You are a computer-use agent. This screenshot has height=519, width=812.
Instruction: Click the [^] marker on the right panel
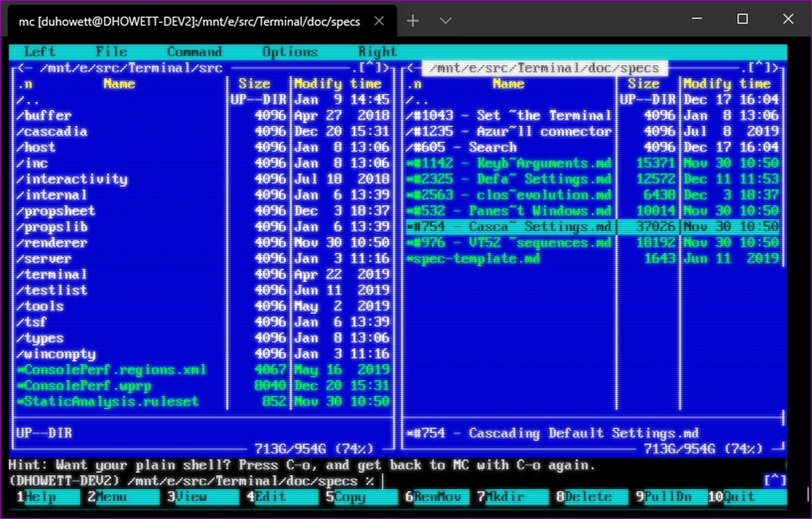click(x=760, y=68)
